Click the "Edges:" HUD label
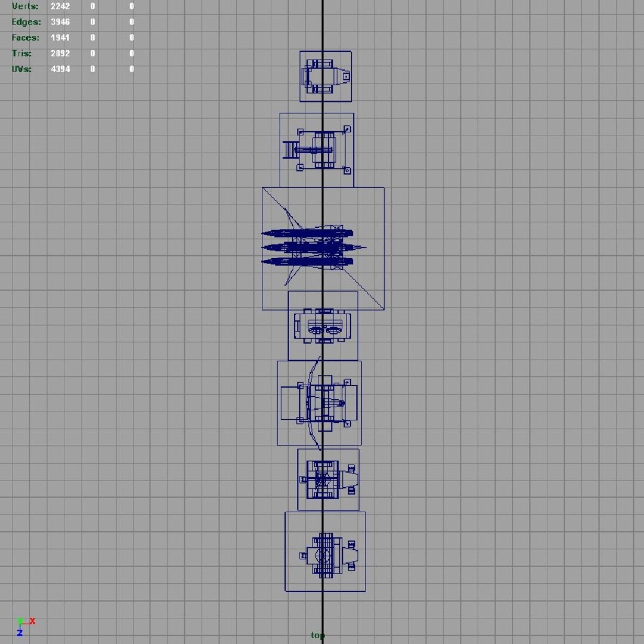 click(x=26, y=22)
